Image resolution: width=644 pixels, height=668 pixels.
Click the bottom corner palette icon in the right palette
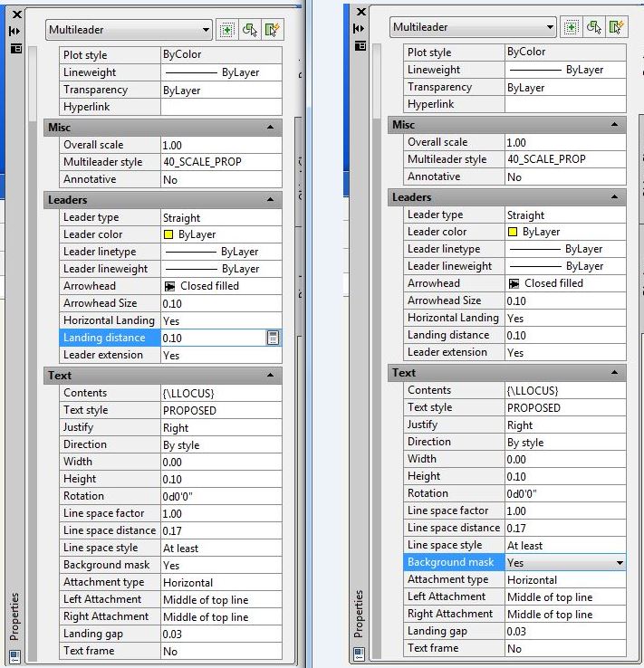[359, 654]
